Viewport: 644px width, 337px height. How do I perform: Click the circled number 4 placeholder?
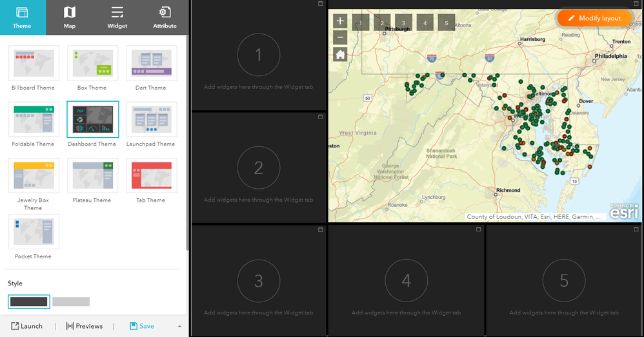pyautogui.click(x=406, y=281)
